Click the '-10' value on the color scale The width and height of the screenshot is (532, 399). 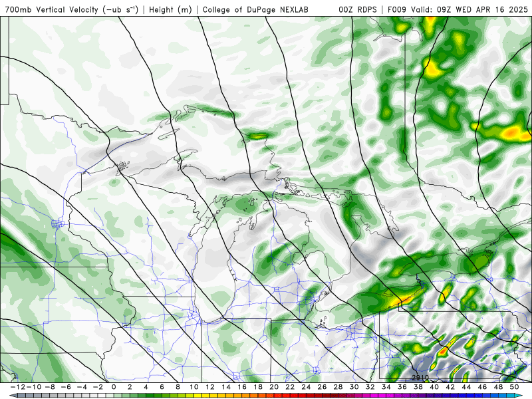(33, 387)
